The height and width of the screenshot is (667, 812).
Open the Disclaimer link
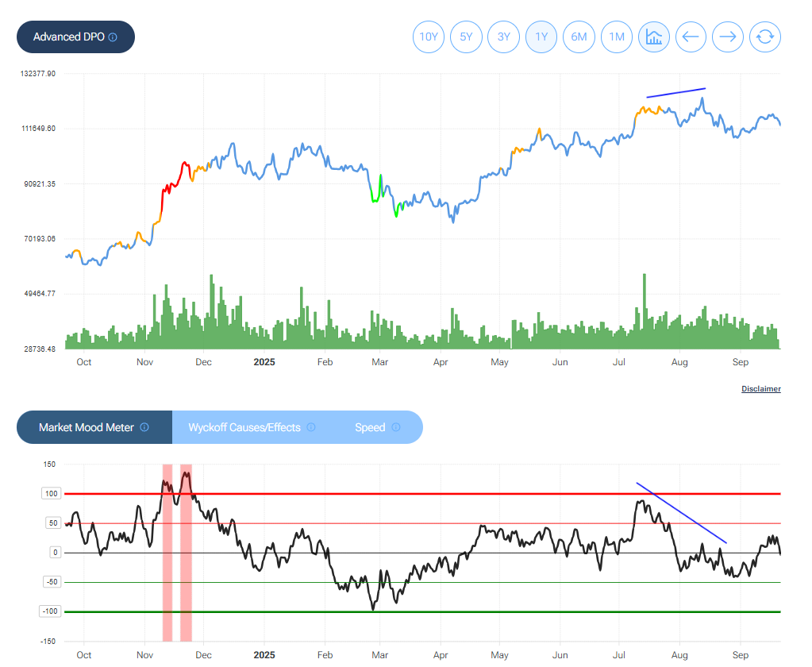point(760,389)
